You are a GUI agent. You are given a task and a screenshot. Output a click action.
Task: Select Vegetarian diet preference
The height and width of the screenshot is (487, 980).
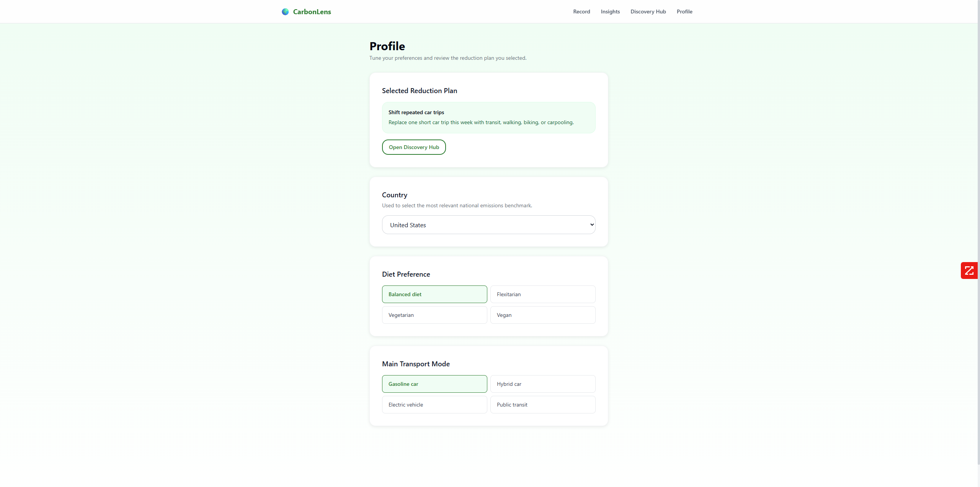pos(434,315)
